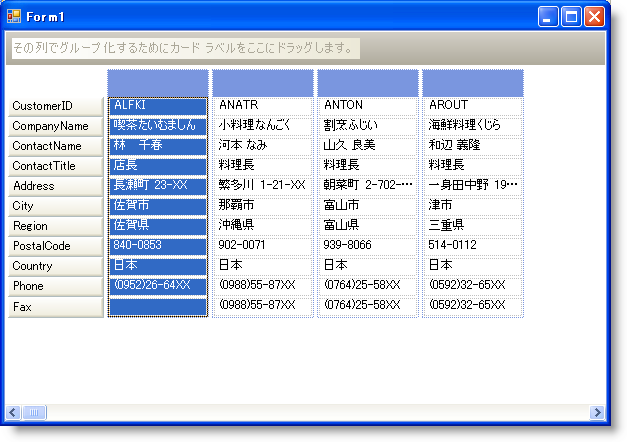Click the ContactName card label

pyautogui.click(x=56, y=146)
